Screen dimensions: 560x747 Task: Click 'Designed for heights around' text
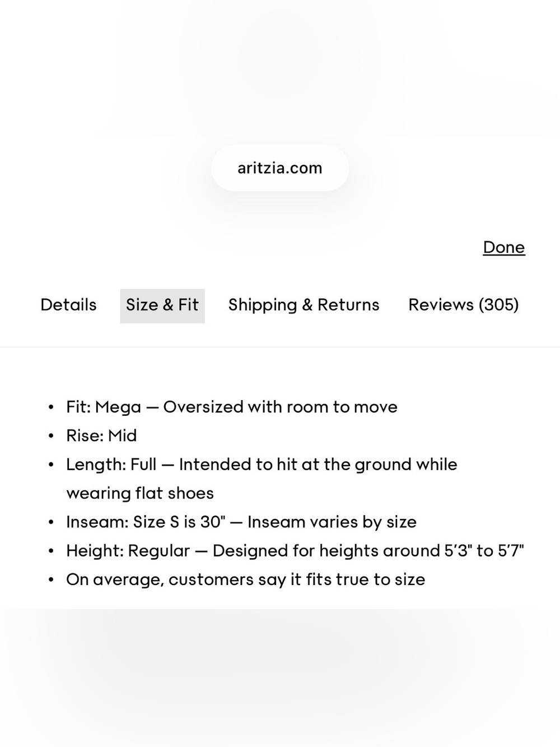pos(326,551)
